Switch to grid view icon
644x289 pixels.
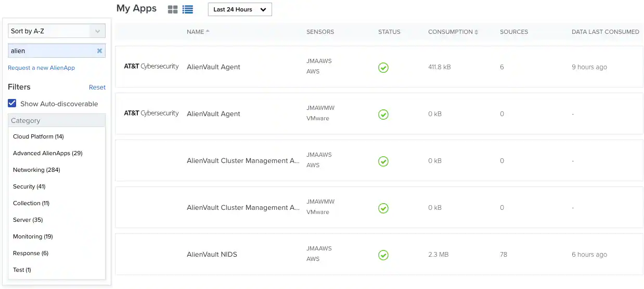(x=173, y=9)
